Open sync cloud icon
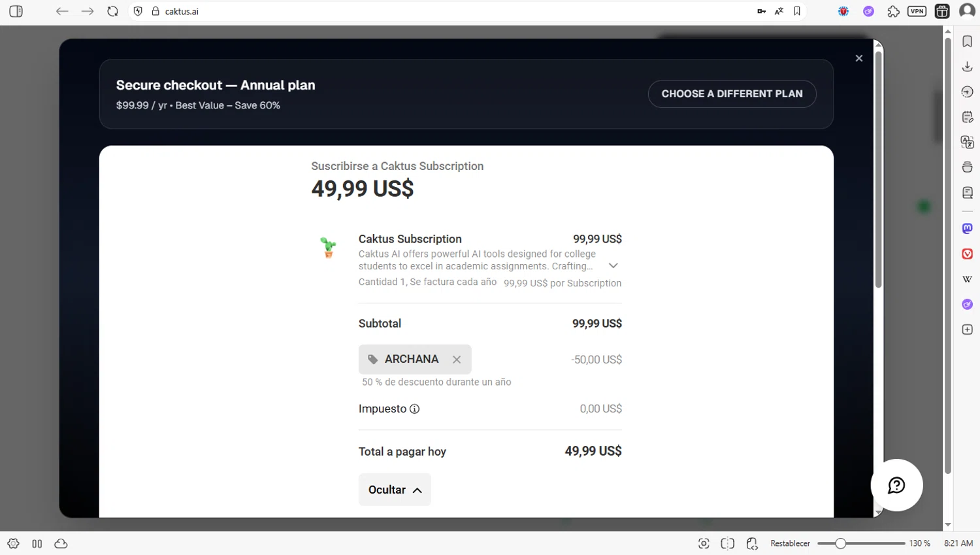Image resolution: width=980 pixels, height=555 pixels. point(61,543)
